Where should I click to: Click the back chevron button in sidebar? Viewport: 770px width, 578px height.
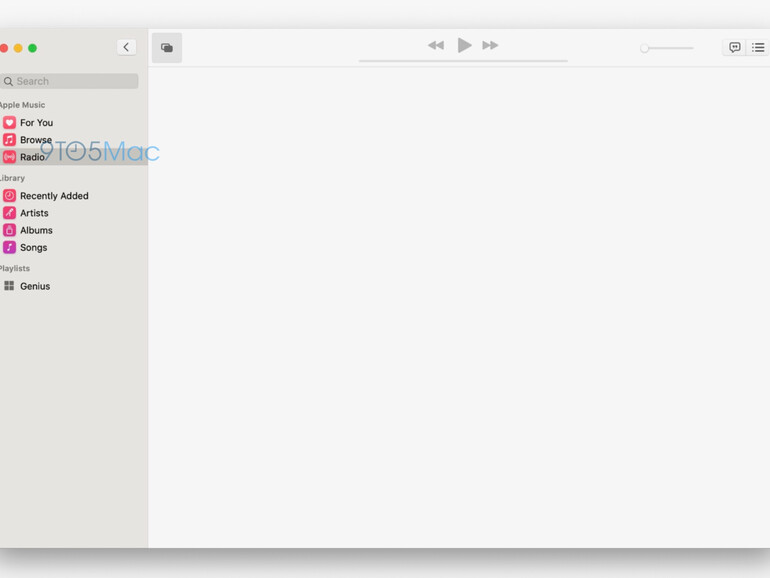(127, 47)
